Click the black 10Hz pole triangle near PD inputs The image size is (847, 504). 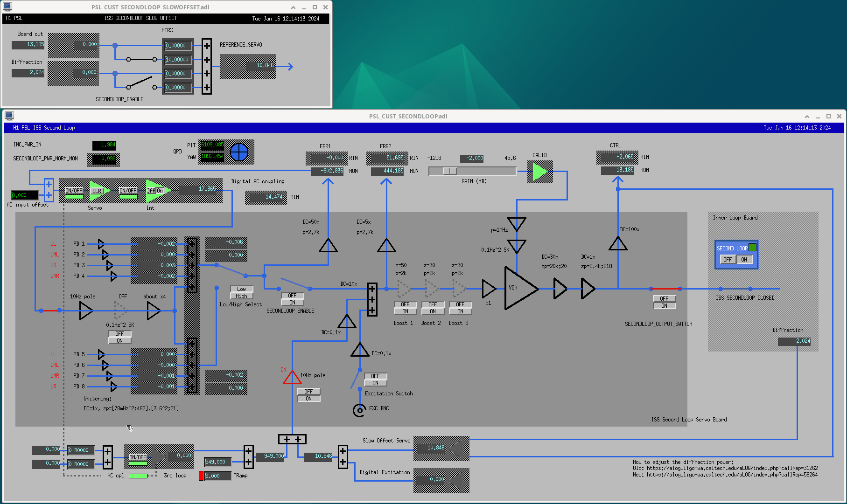pyautogui.click(x=85, y=311)
